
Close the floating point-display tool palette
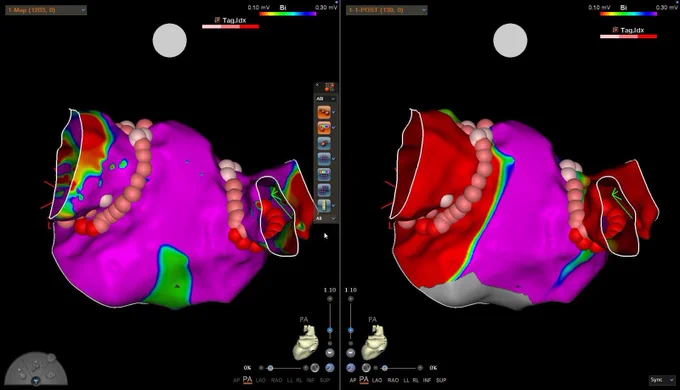(317, 85)
